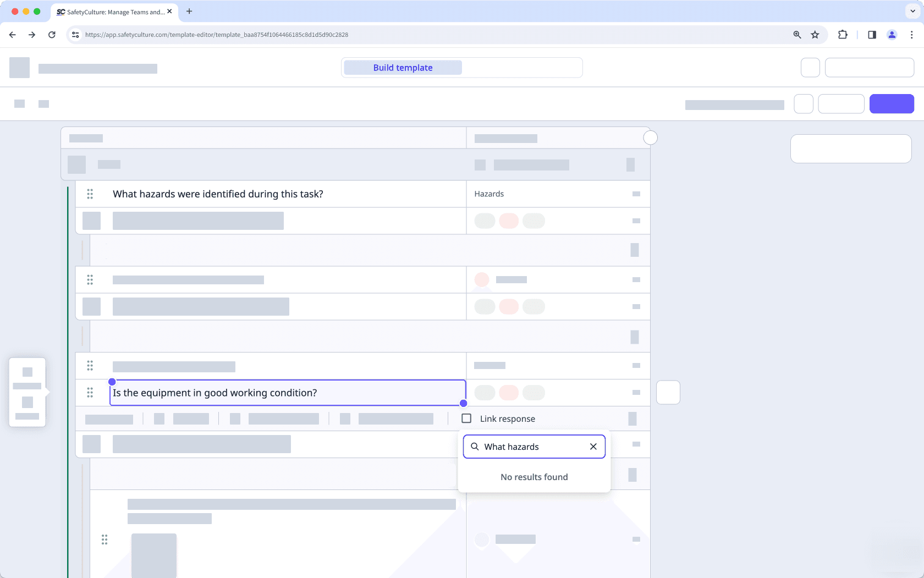Click the purple button in toolbar
Image resolution: width=924 pixels, height=578 pixels.
click(x=892, y=104)
